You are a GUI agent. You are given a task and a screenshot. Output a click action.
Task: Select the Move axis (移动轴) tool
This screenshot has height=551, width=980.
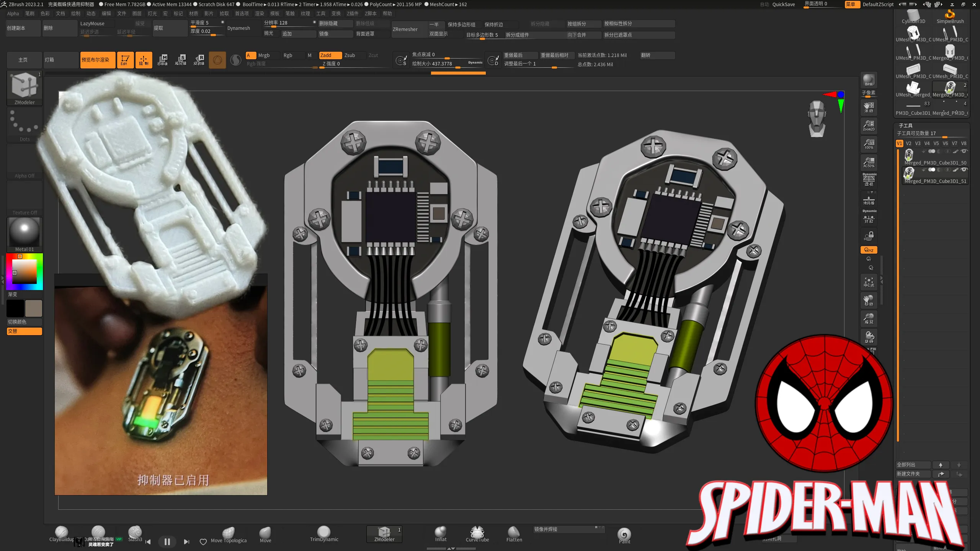(x=162, y=60)
